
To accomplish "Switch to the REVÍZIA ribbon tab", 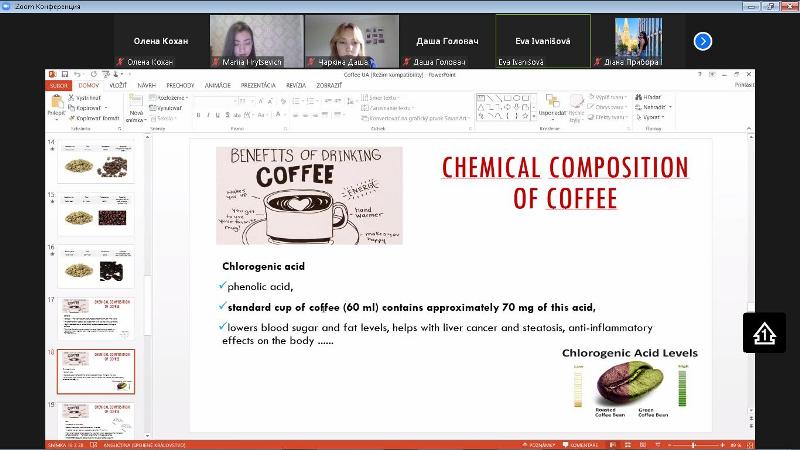I will (295, 86).
